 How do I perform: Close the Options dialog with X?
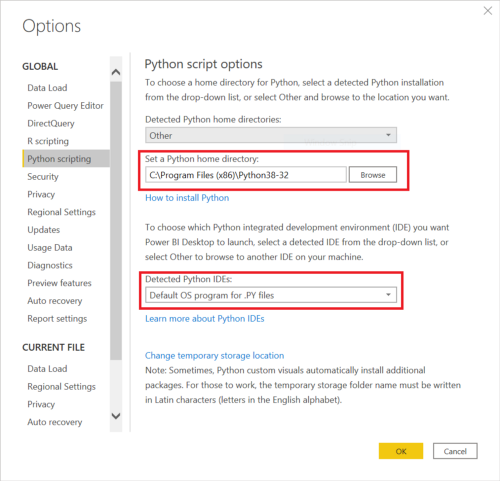pos(488,11)
